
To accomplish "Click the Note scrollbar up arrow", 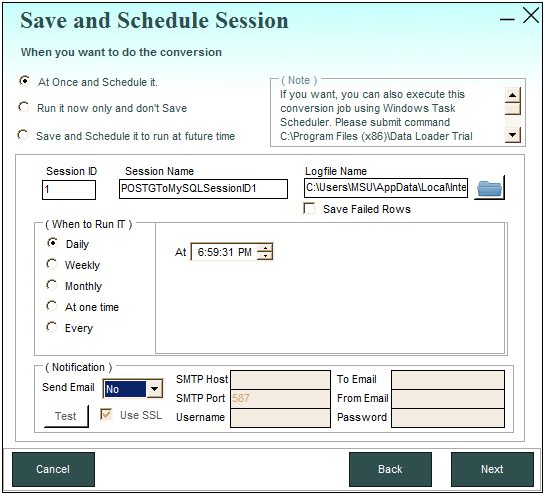I will [x=512, y=94].
